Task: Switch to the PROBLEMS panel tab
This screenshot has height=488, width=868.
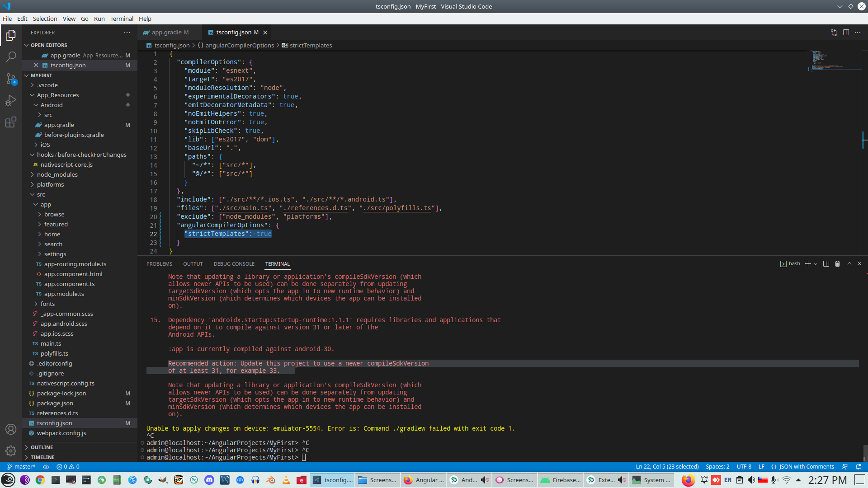Action: click(x=159, y=264)
